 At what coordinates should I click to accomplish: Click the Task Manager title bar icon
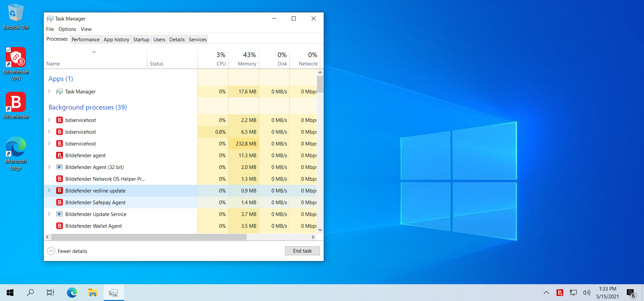click(50, 18)
